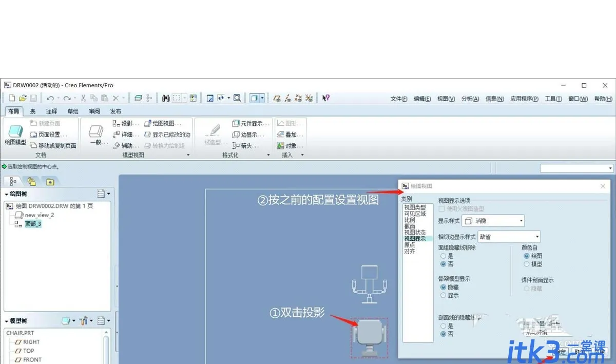Select 否 under 剖面线的隐藏线

(x=443, y=334)
